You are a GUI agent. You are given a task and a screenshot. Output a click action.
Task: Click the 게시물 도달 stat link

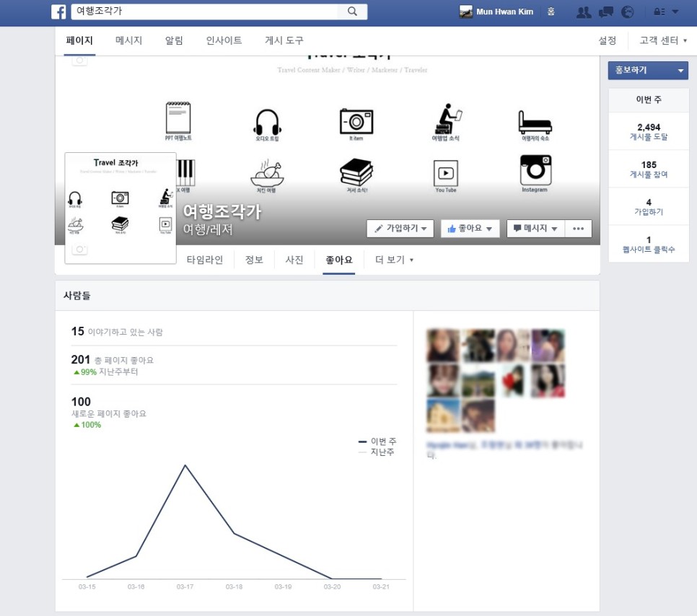coord(649,137)
